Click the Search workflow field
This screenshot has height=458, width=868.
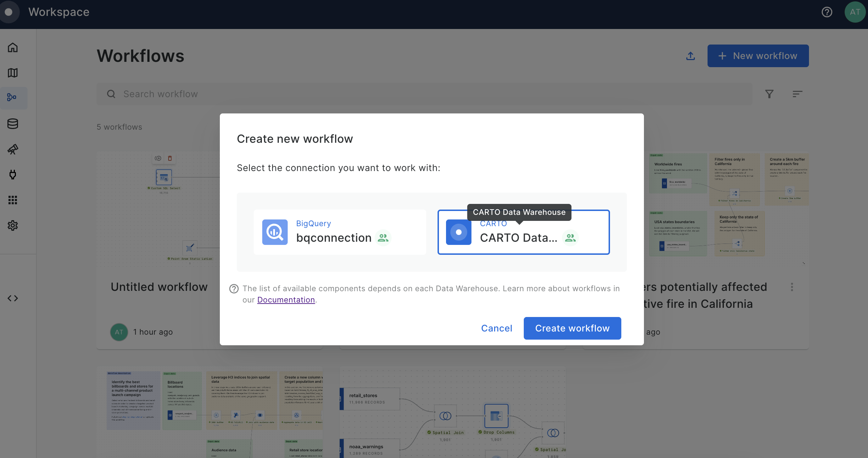[424, 94]
